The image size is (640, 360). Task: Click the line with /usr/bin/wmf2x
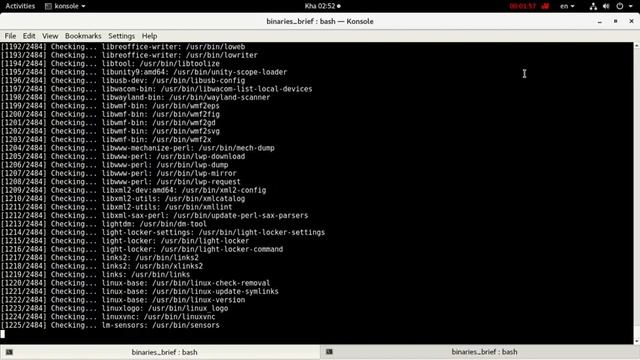coord(106,140)
